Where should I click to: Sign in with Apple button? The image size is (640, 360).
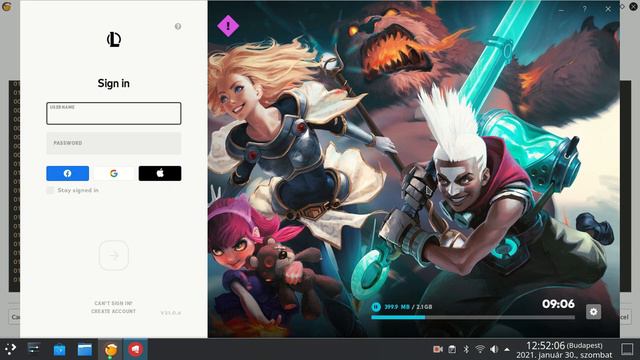160,173
